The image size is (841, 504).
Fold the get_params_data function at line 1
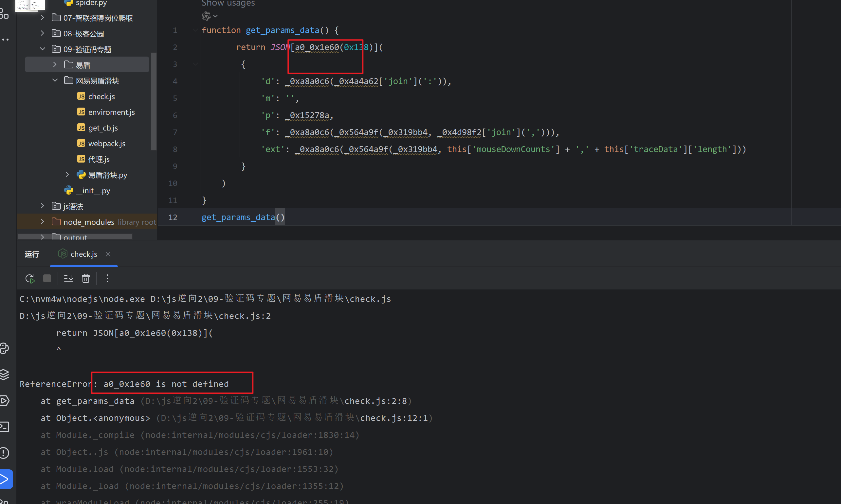195,30
